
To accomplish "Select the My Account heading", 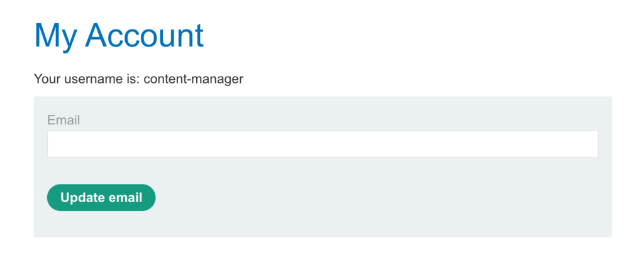I will pos(119,36).
